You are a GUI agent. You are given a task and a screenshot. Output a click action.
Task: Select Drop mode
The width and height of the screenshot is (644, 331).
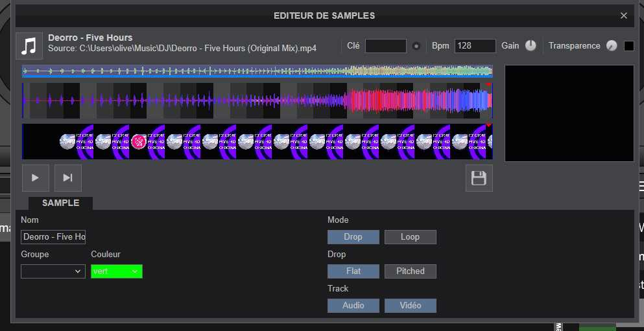pos(353,237)
